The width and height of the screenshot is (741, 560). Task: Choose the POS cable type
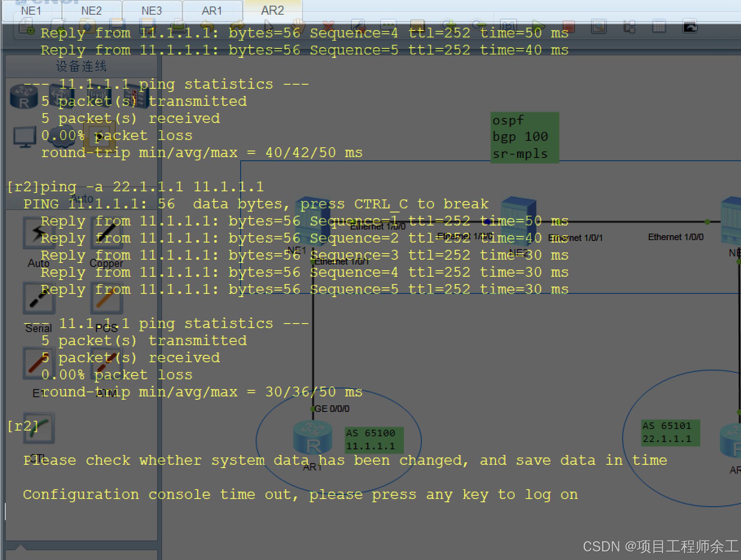pyautogui.click(x=106, y=298)
